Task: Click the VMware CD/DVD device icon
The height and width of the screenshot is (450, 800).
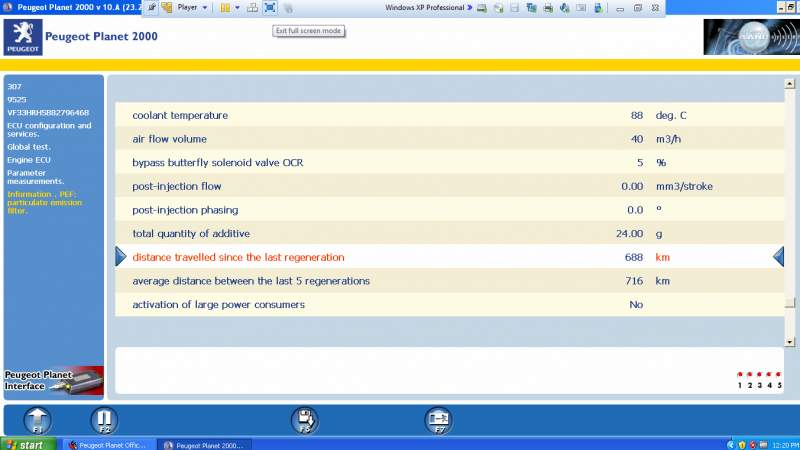Action: coord(498,8)
